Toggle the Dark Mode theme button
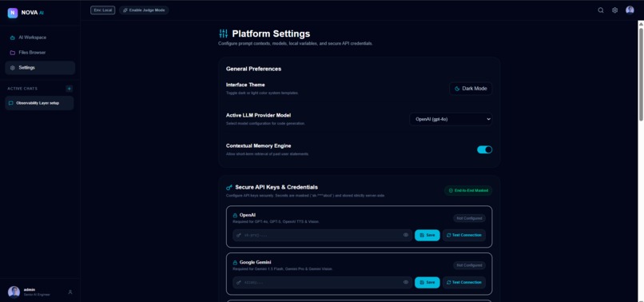This screenshot has width=644, height=302. click(x=471, y=89)
